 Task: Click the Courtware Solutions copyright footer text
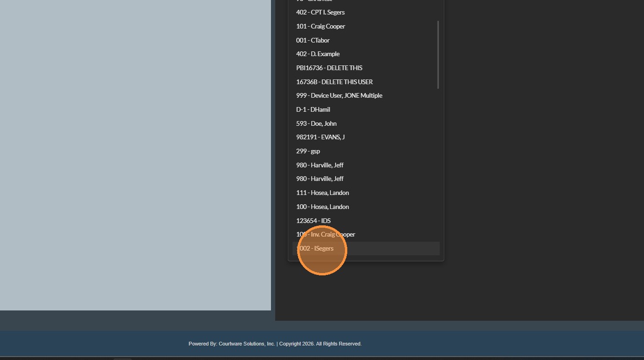[x=275, y=344]
